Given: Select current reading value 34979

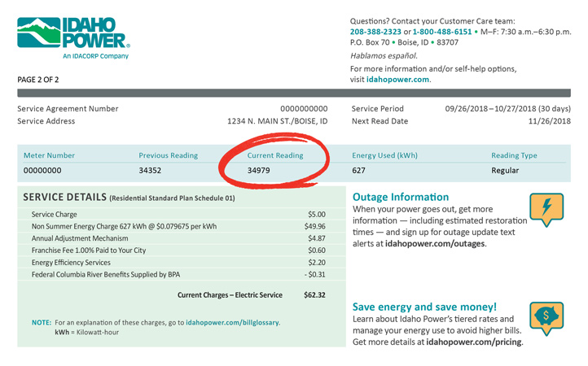Looking at the screenshot, I should click(x=258, y=171).
